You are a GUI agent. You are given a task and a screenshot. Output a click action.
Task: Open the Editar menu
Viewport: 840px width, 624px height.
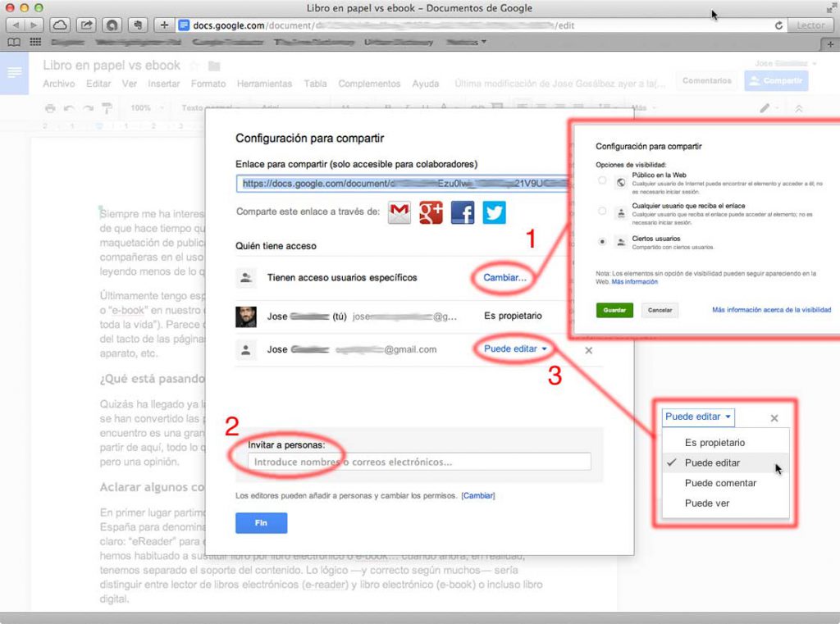click(98, 84)
